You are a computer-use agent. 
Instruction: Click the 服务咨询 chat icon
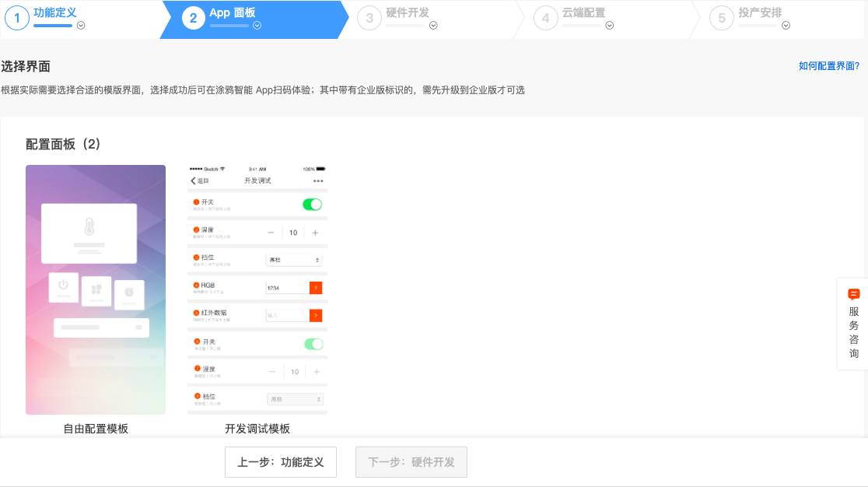853,294
